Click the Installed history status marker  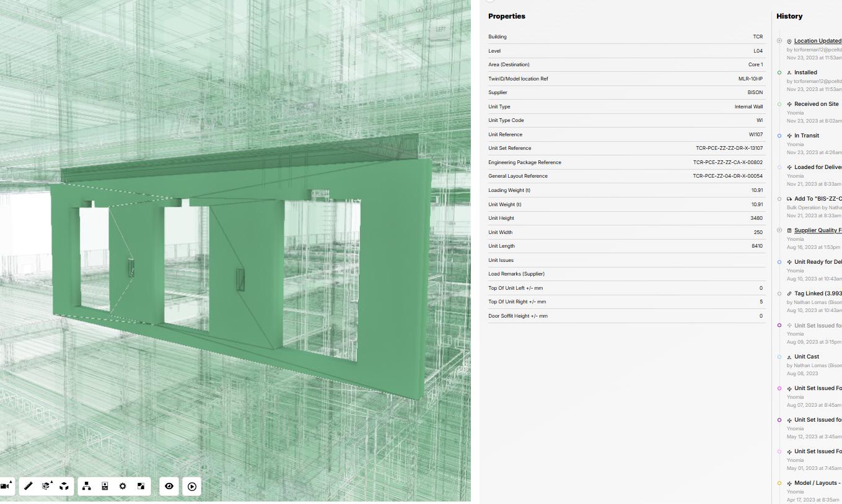point(779,72)
